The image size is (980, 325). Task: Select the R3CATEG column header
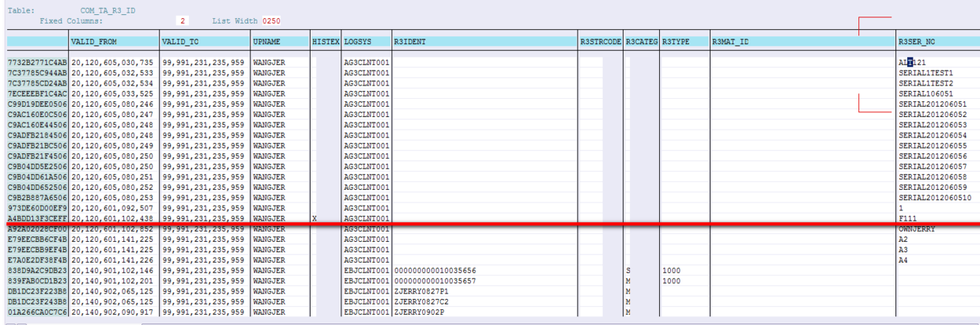click(642, 40)
